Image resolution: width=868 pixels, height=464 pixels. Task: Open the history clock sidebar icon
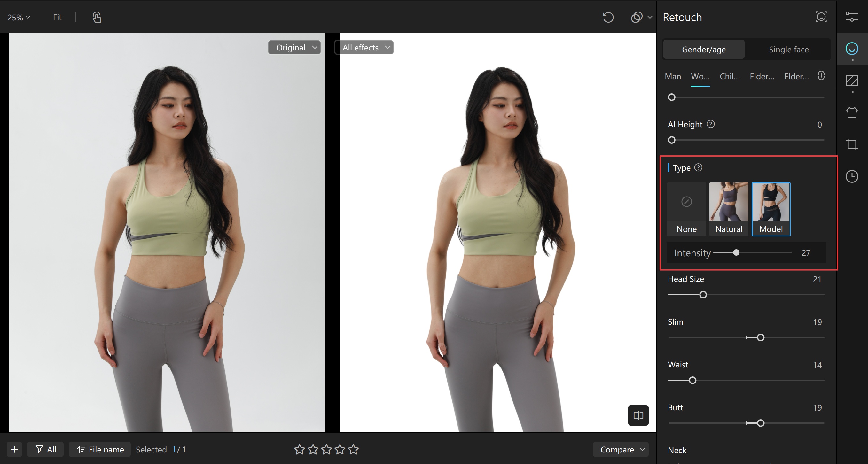(851, 176)
